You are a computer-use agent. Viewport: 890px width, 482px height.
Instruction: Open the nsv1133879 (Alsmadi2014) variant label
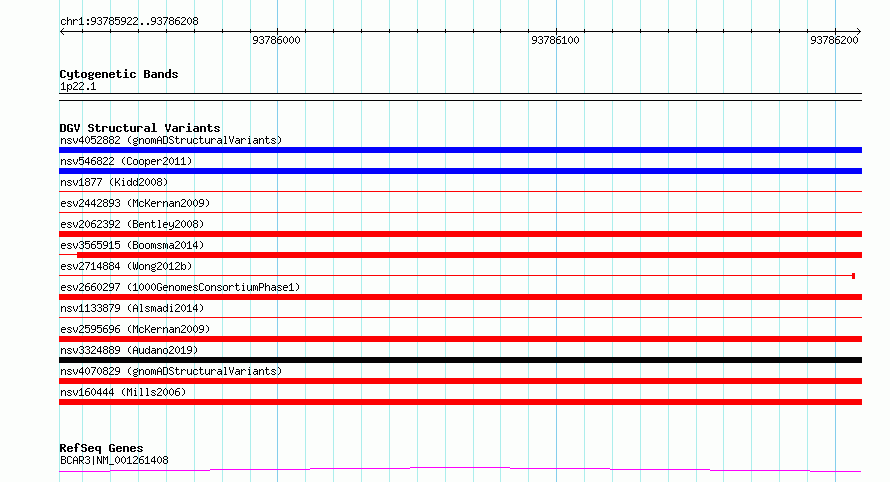click(x=132, y=308)
